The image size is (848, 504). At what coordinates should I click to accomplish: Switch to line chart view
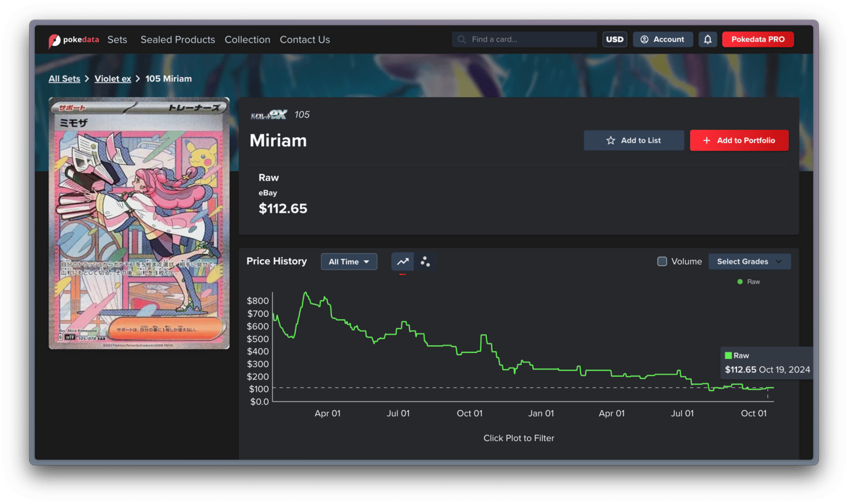[402, 261]
